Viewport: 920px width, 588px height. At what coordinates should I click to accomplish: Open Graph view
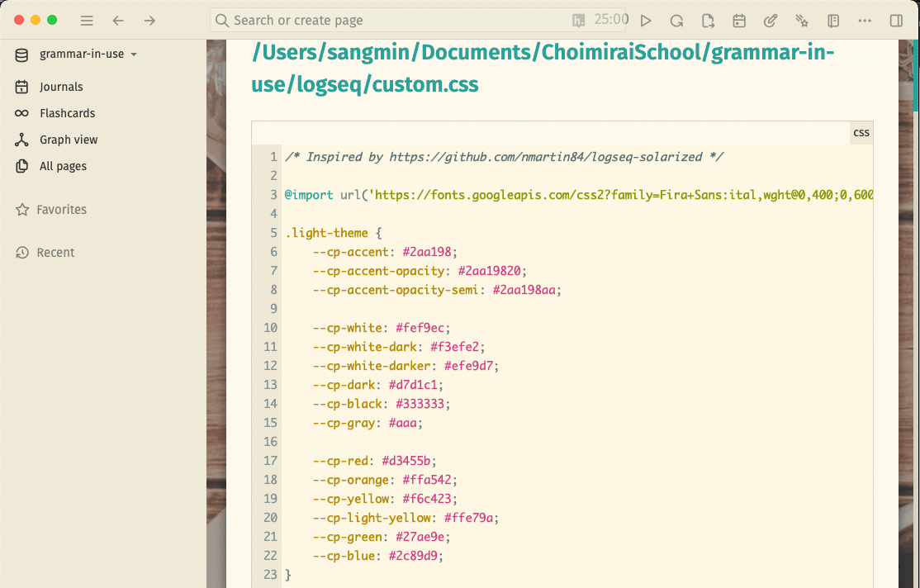coord(68,139)
